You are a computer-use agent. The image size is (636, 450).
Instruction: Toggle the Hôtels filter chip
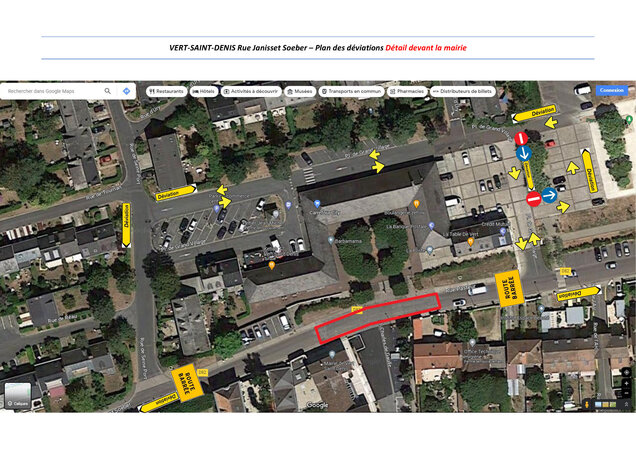tap(204, 91)
